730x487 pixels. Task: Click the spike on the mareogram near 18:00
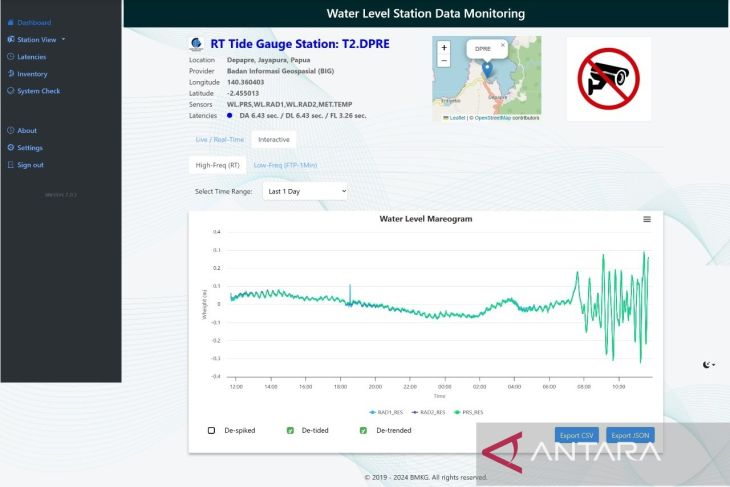pos(350,293)
